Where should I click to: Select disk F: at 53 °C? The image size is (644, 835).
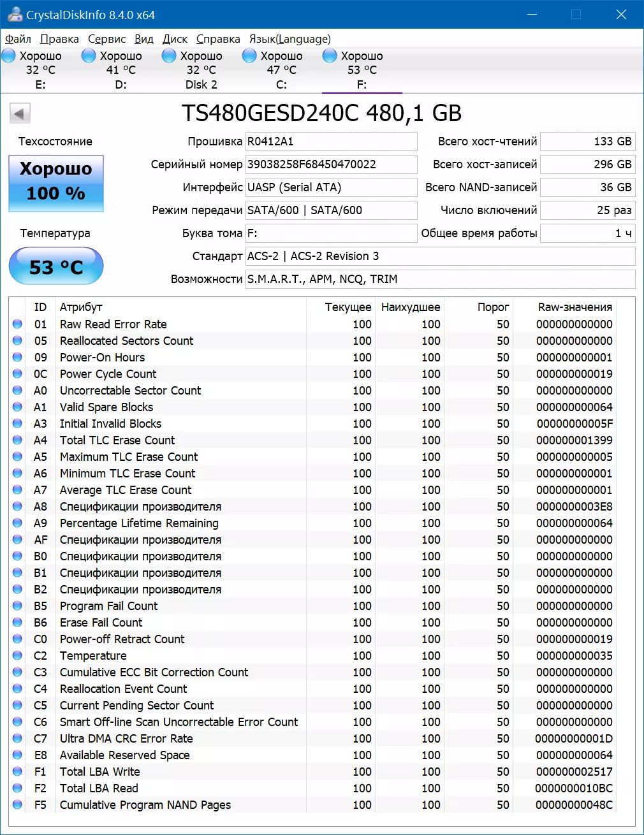(362, 70)
